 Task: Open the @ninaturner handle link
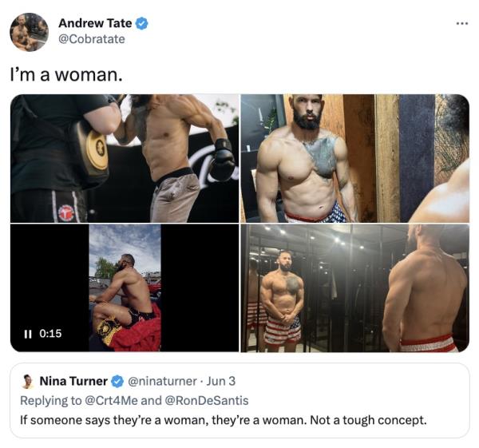pyautogui.click(x=162, y=382)
